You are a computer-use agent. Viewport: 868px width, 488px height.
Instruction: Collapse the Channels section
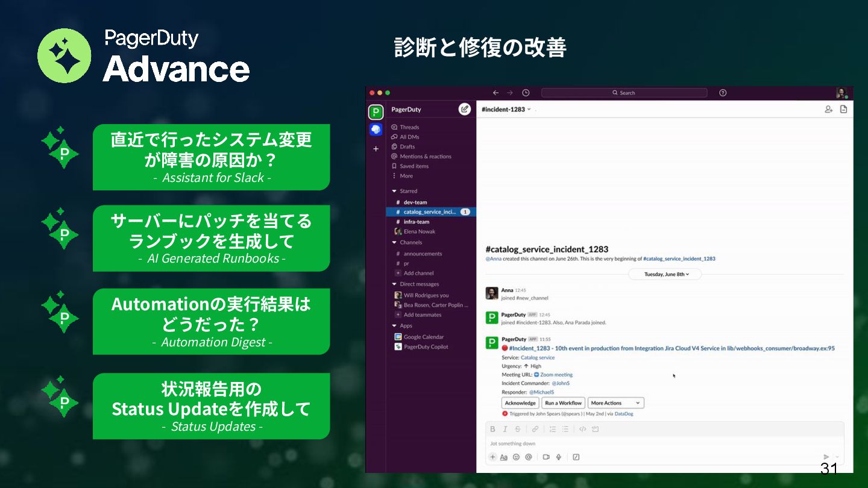click(x=394, y=242)
